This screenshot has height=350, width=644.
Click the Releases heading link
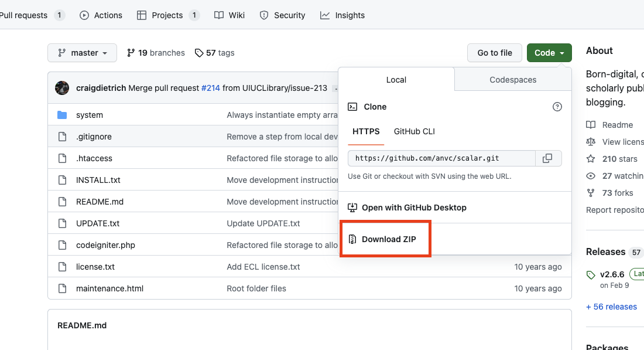tap(606, 252)
